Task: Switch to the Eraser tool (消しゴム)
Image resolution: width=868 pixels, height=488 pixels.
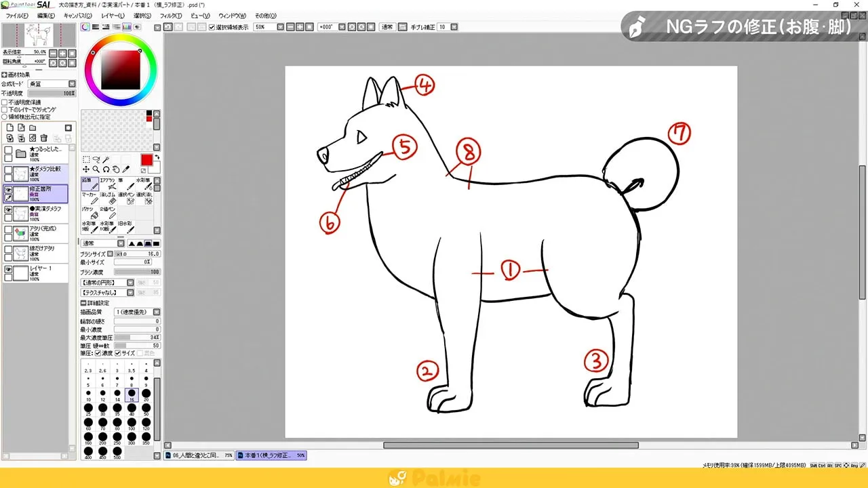Action: [x=107, y=199]
